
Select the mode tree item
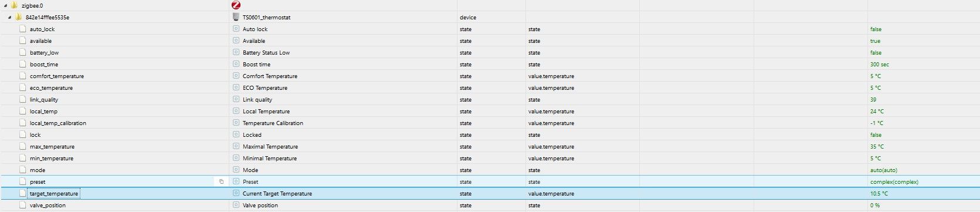click(x=38, y=170)
